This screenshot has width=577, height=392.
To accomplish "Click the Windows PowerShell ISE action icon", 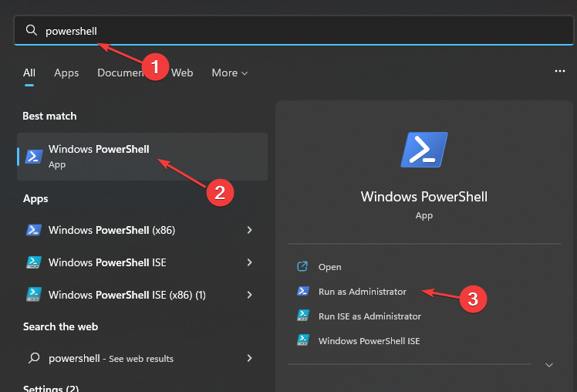I will tap(303, 340).
